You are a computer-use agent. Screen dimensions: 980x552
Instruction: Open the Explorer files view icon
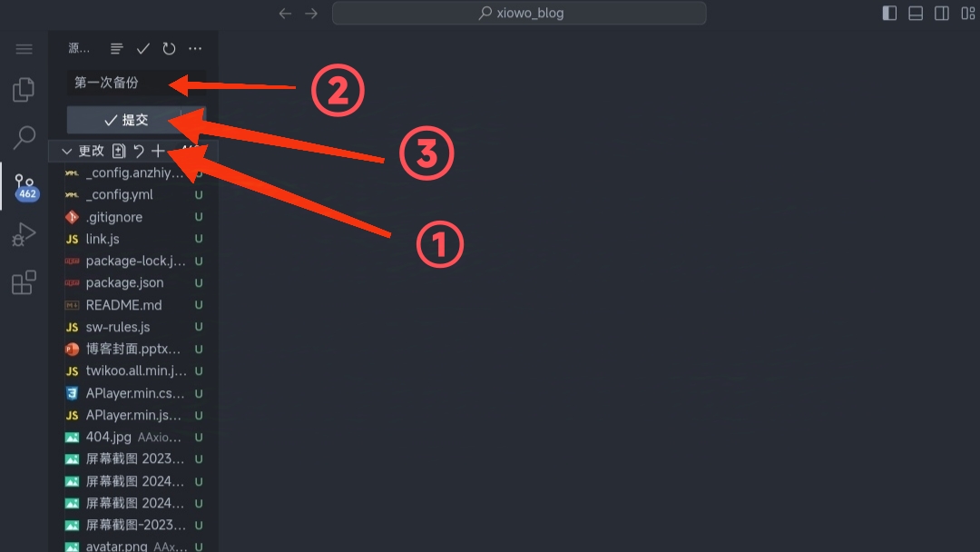24,89
